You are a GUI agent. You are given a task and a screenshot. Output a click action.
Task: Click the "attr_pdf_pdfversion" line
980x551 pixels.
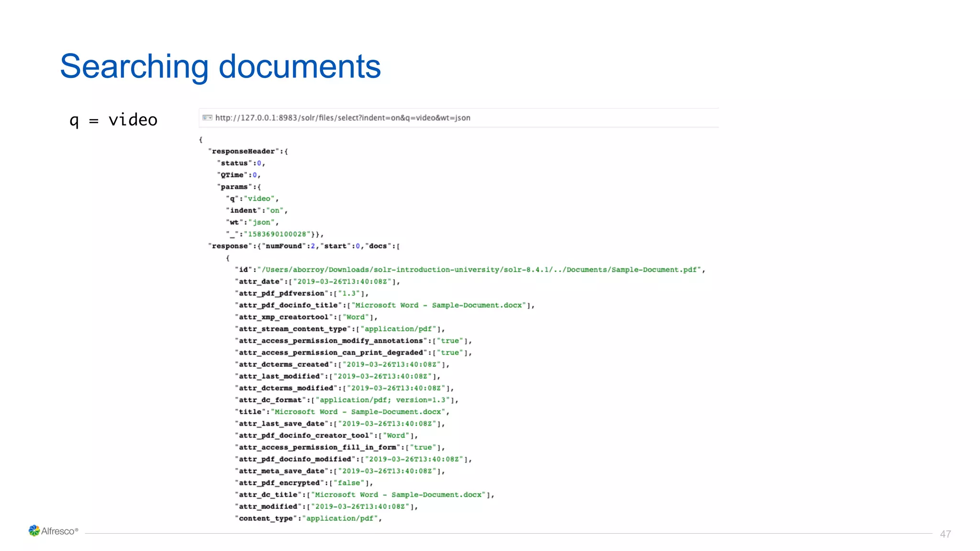pos(301,294)
